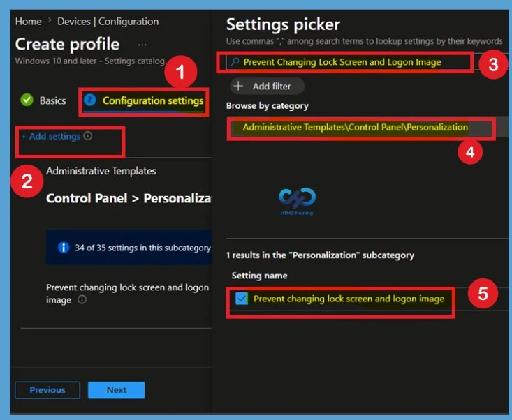Select the Administrative Templates heading text

click(101, 171)
